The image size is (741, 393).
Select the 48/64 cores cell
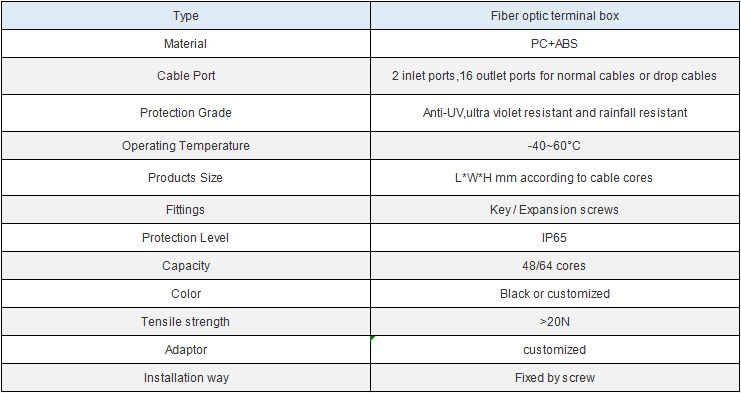click(555, 265)
